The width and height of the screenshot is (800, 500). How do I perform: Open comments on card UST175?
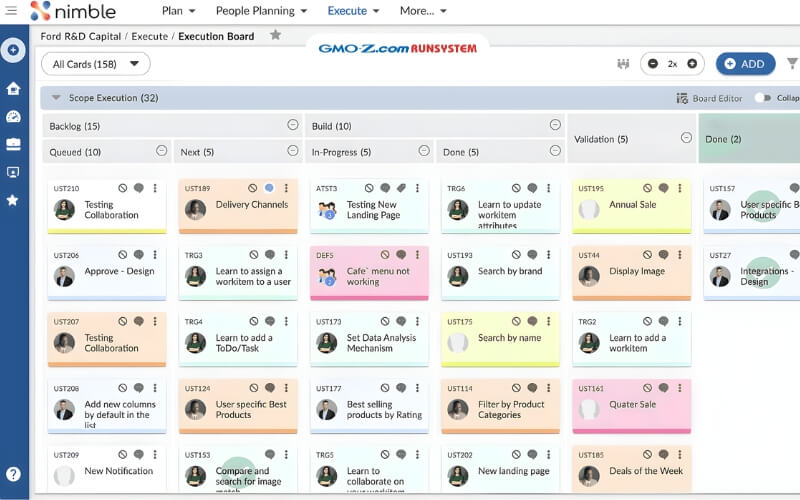[532, 321]
